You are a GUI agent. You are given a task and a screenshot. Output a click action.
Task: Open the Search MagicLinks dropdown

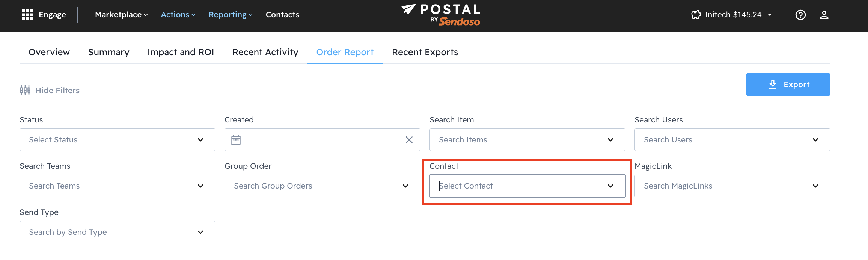[732, 186]
